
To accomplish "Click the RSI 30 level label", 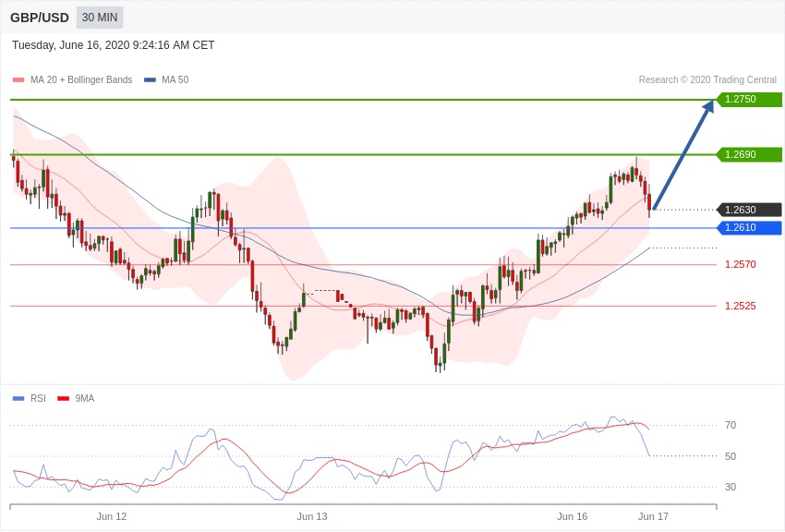I will (731, 487).
